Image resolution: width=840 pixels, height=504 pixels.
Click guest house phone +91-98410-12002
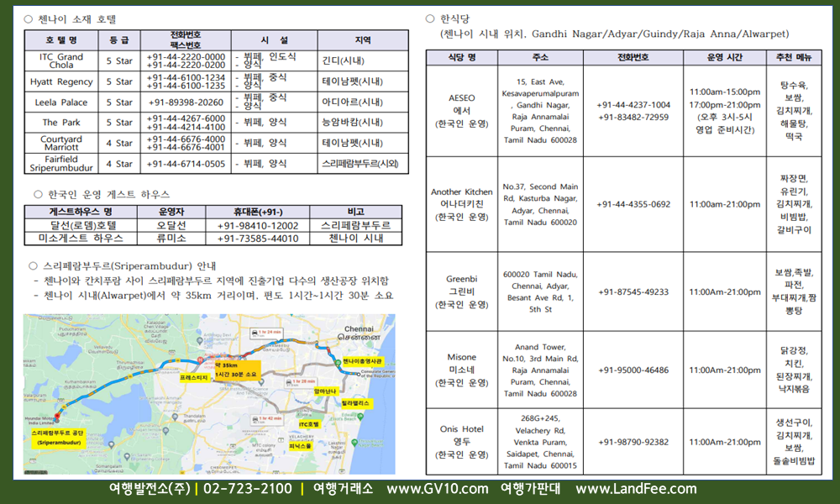coord(258,225)
